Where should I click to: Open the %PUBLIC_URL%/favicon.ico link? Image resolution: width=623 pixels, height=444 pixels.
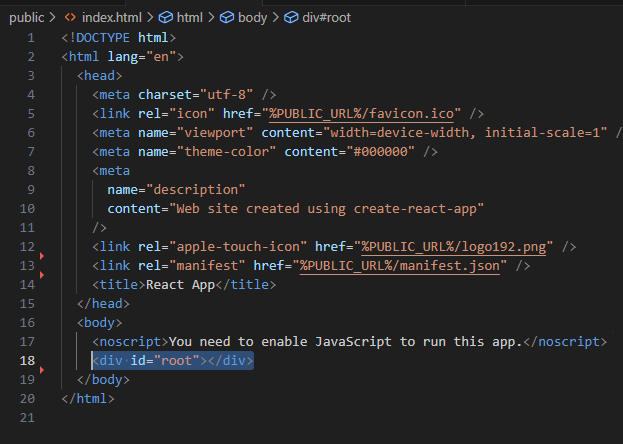361,114
